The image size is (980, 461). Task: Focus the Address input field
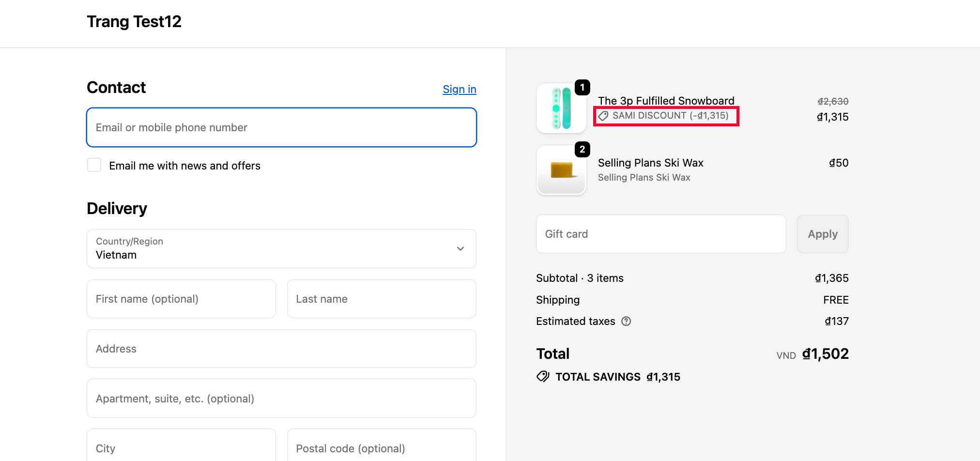(281, 349)
